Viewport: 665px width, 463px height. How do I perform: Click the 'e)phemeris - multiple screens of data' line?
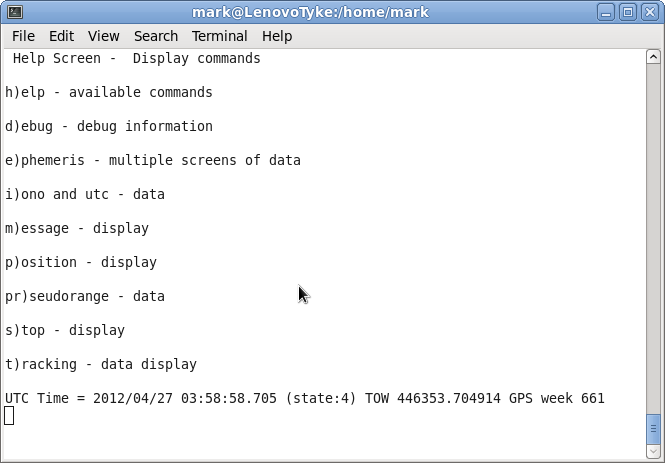coord(153,160)
